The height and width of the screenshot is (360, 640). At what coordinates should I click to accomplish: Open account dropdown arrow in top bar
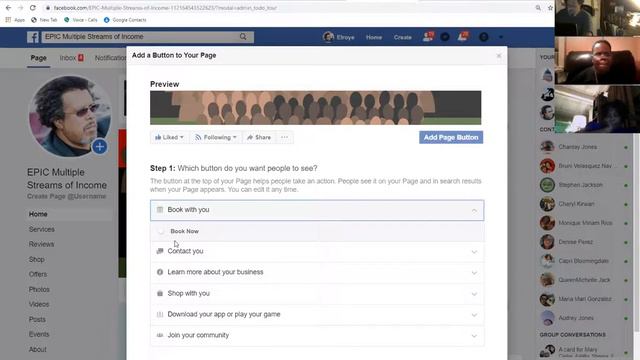[x=501, y=37]
